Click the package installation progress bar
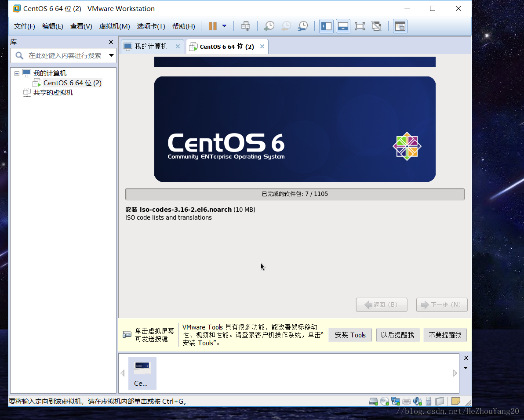 (295, 194)
